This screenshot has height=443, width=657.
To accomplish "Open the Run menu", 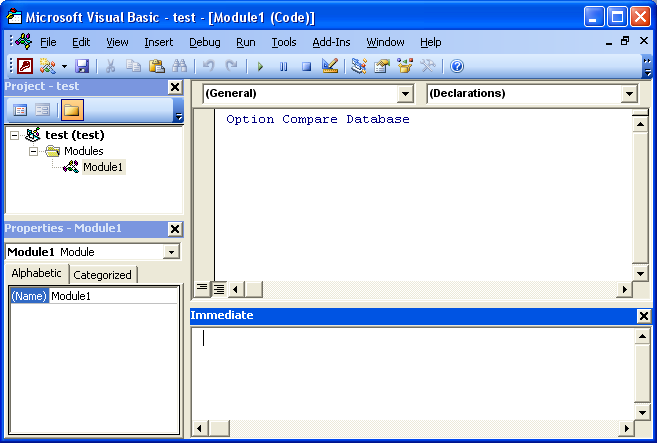I will [x=246, y=42].
